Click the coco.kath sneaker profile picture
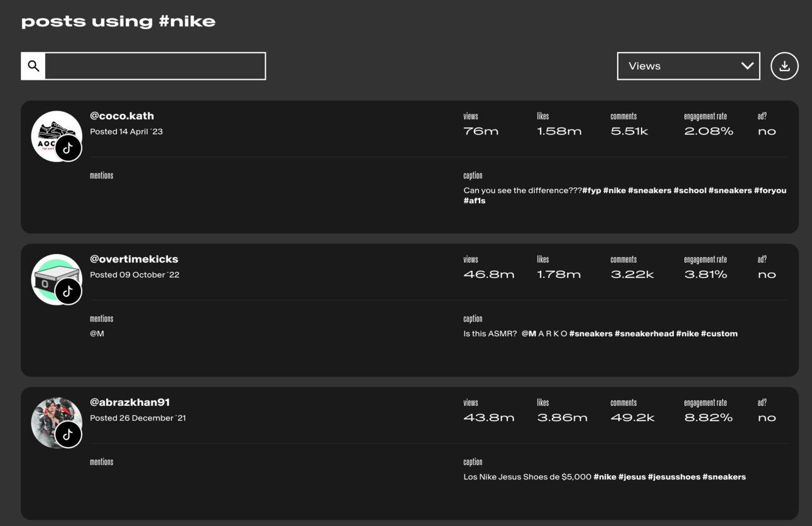Viewport: 812px width, 526px height. 50,129
